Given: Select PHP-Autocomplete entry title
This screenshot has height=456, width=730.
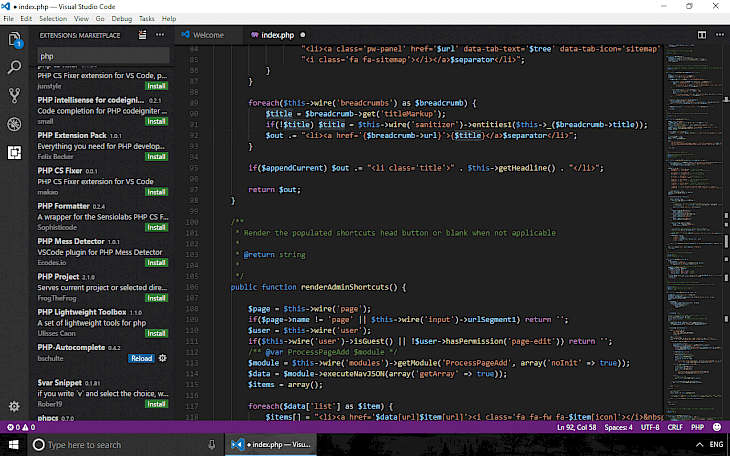Looking at the screenshot, I should tap(71, 347).
